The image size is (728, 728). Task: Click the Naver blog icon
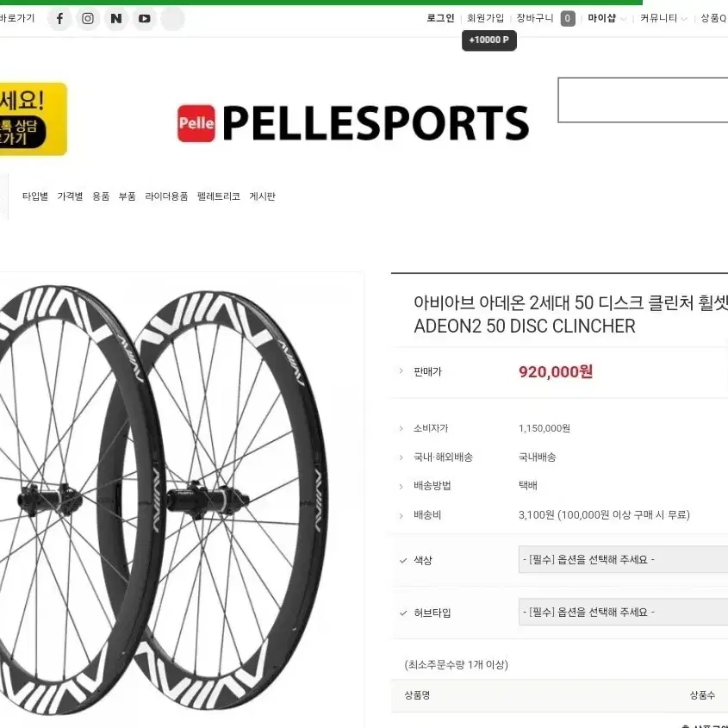coord(116,18)
